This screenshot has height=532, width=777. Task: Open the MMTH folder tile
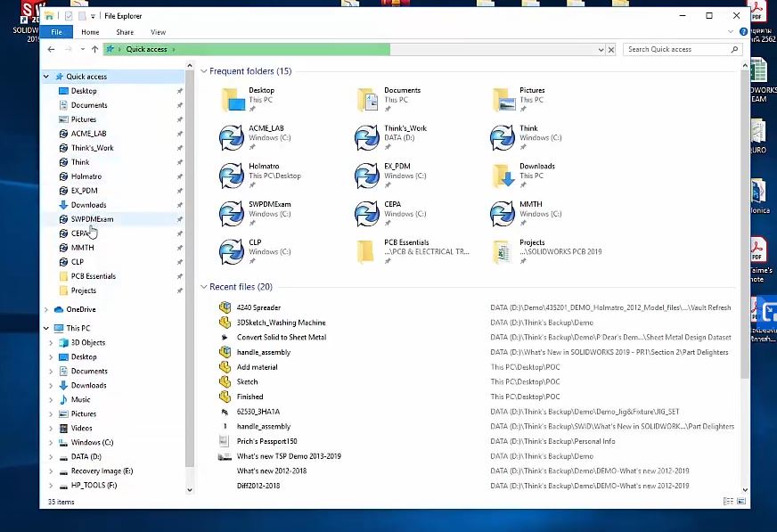click(x=527, y=214)
